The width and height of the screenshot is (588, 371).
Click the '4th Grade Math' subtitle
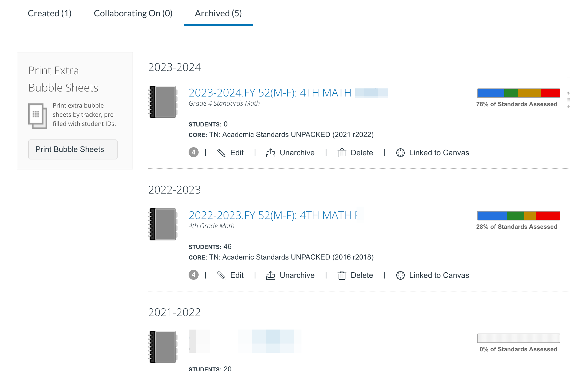click(211, 226)
